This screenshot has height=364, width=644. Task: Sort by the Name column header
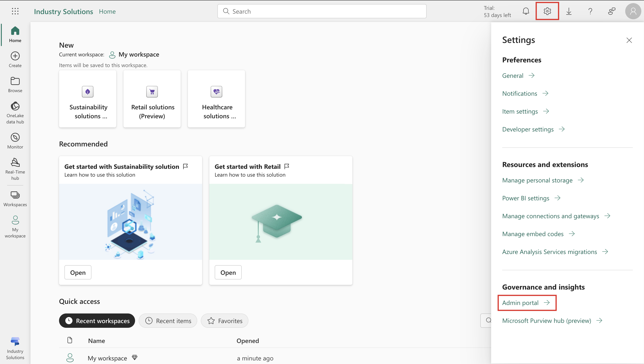(97, 341)
